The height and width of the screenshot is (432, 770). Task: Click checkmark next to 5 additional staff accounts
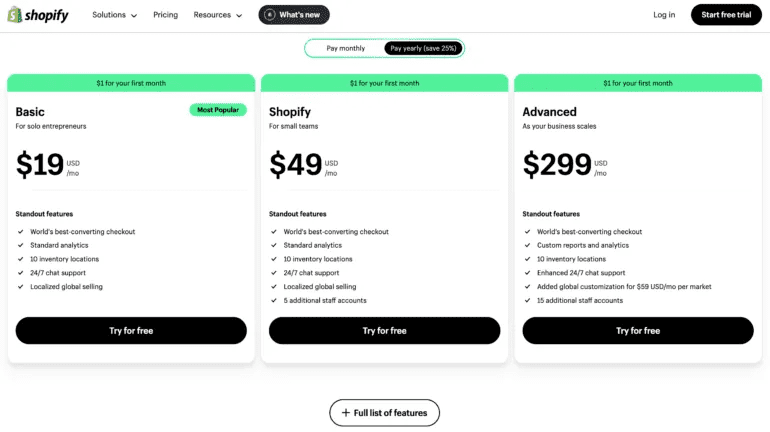[x=274, y=300]
